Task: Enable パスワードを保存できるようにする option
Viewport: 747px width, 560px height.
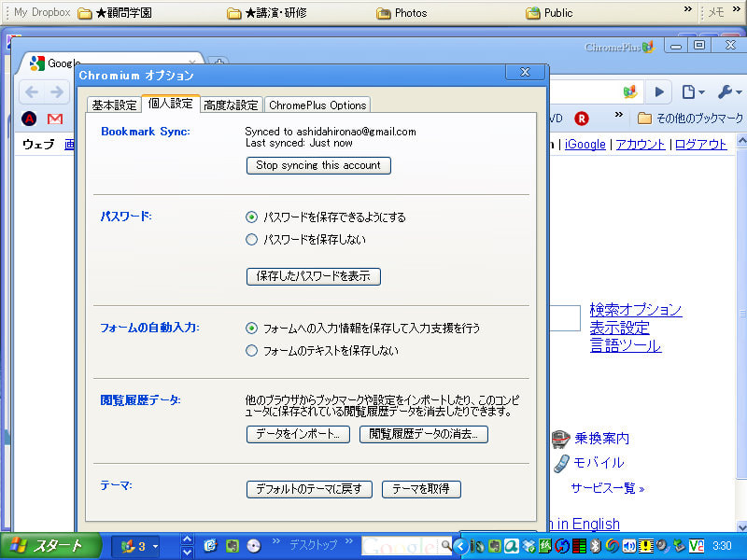Action: tap(250, 216)
